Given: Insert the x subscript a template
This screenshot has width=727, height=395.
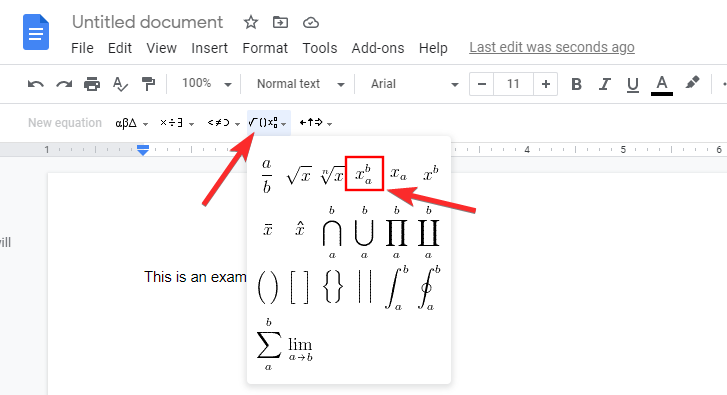Looking at the screenshot, I should point(398,174).
